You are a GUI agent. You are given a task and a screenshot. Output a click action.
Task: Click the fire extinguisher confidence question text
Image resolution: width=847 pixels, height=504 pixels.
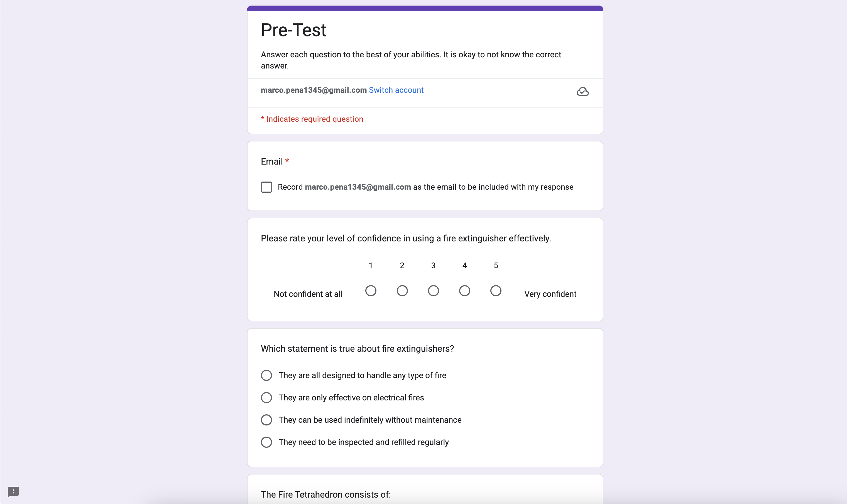coord(406,238)
